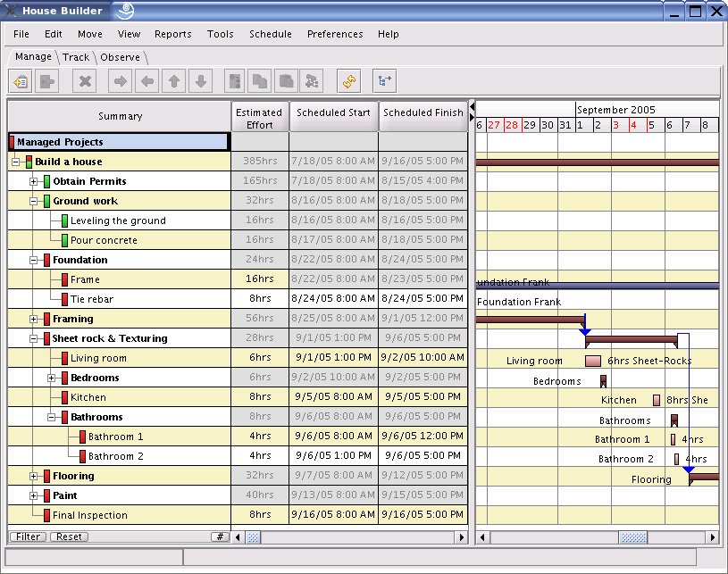
Task: Click green status icon beside Leveling the ground
Action: 64,220
